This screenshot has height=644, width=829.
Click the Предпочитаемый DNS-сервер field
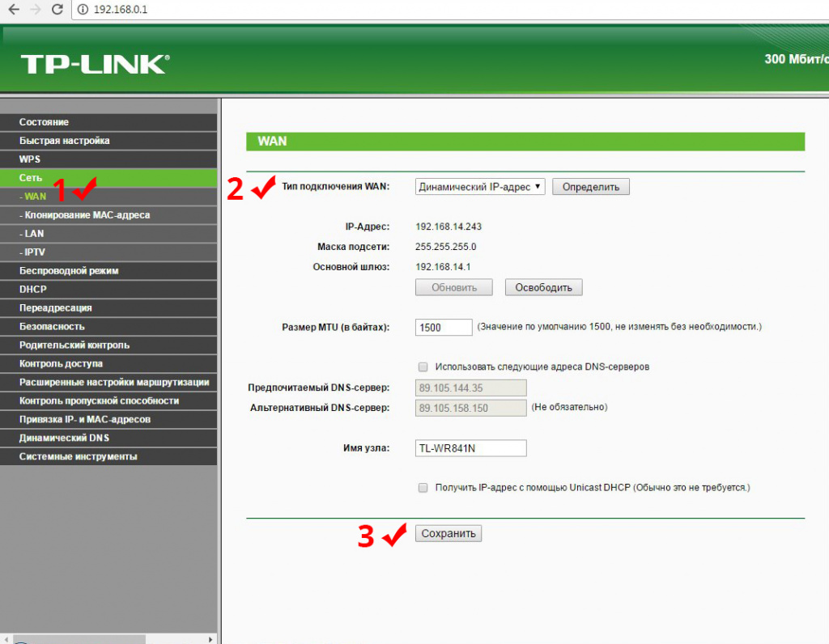[x=470, y=388]
